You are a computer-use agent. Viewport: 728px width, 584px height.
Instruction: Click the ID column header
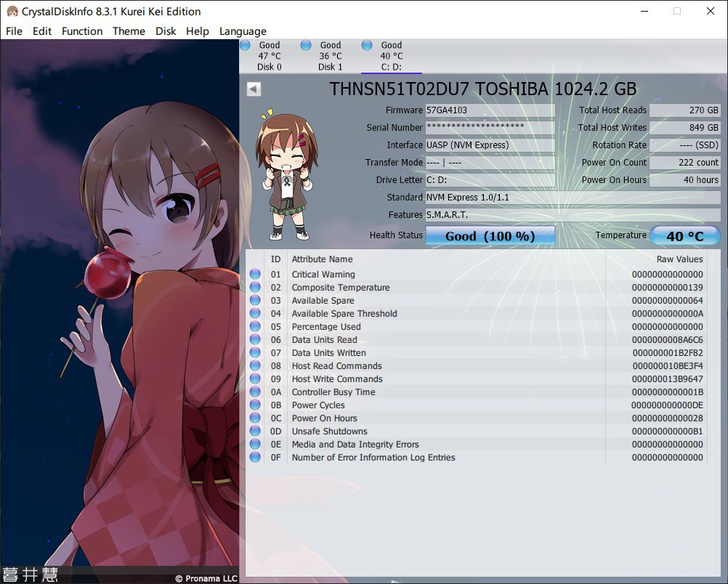(x=276, y=259)
